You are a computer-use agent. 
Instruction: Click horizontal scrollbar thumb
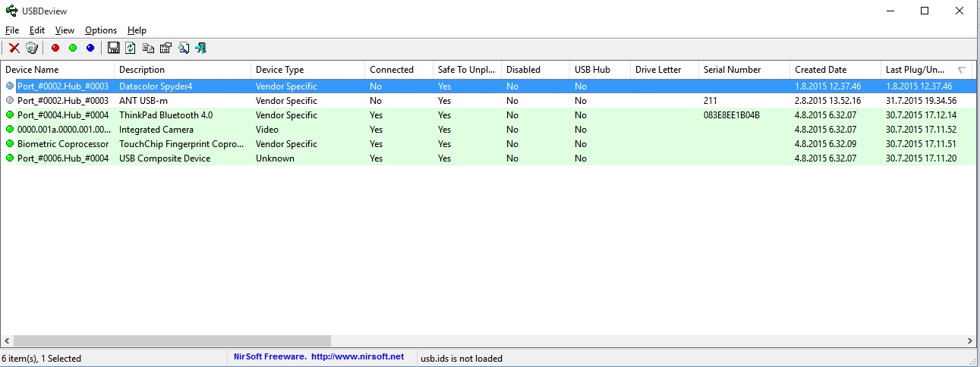(x=172, y=341)
